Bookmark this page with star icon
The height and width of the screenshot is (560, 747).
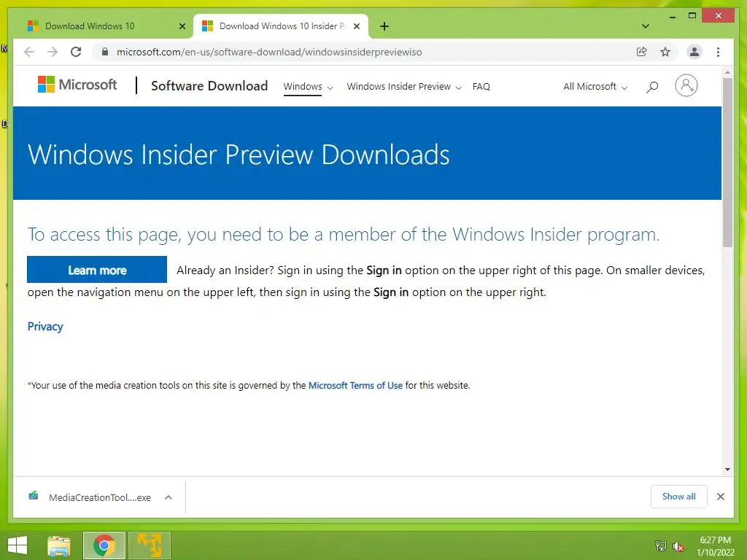click(665, 52)
